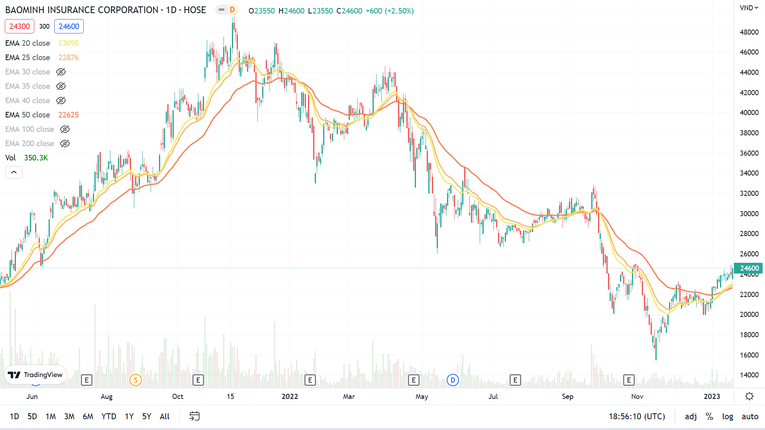The height and width of the screenshot is (430, 765).
Task: Show the hidden EMA 100 indicator
Action: point(65,129)
